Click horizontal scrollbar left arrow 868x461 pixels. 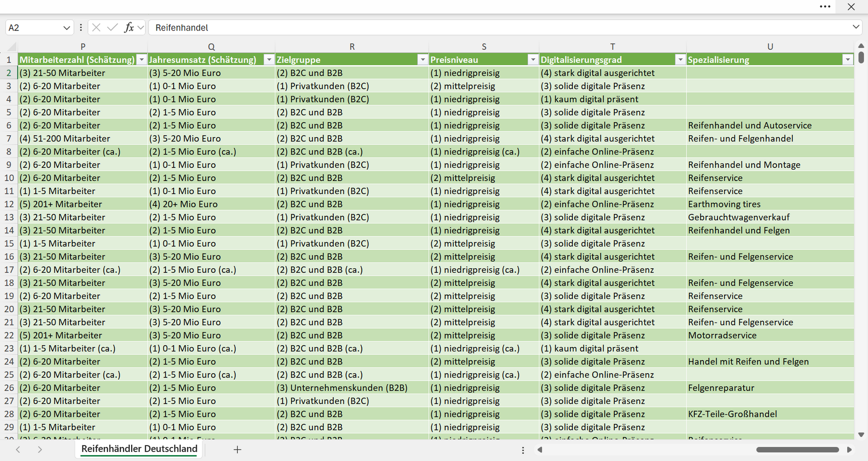(x=540, y=450)
